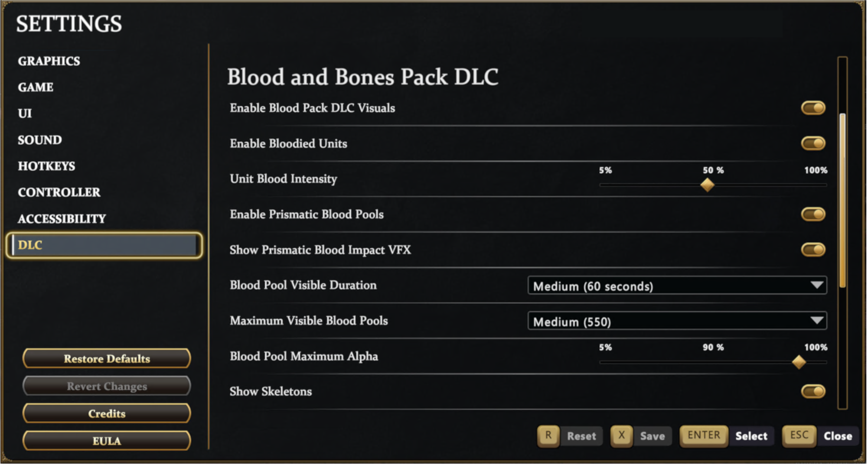Click the ESC key icon to close
The width and height of the screenshot is (868, 464).
(799, 435)
